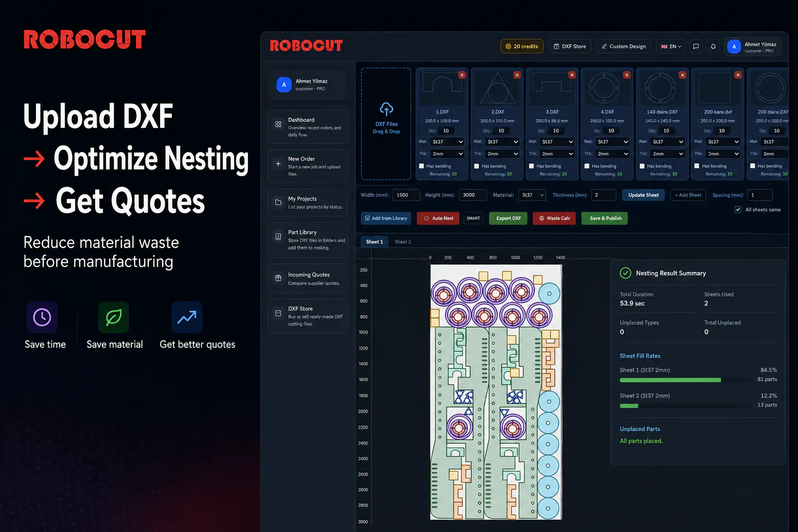
Task: Open the EN language selector
Action: pyautogui.click(x=671, y=46)
